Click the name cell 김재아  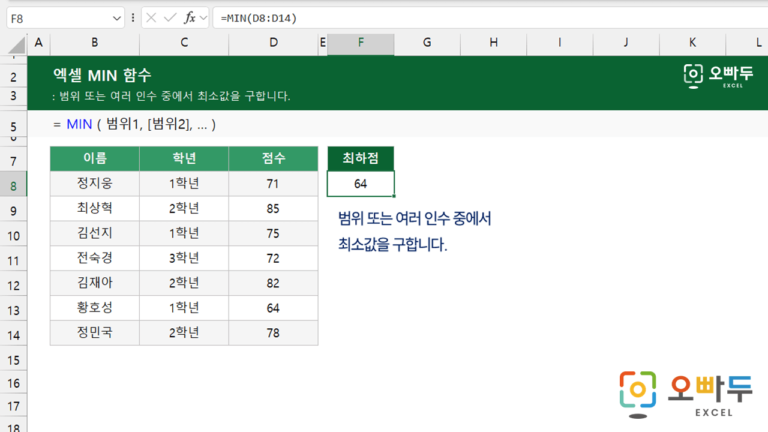tap(95, 283)
